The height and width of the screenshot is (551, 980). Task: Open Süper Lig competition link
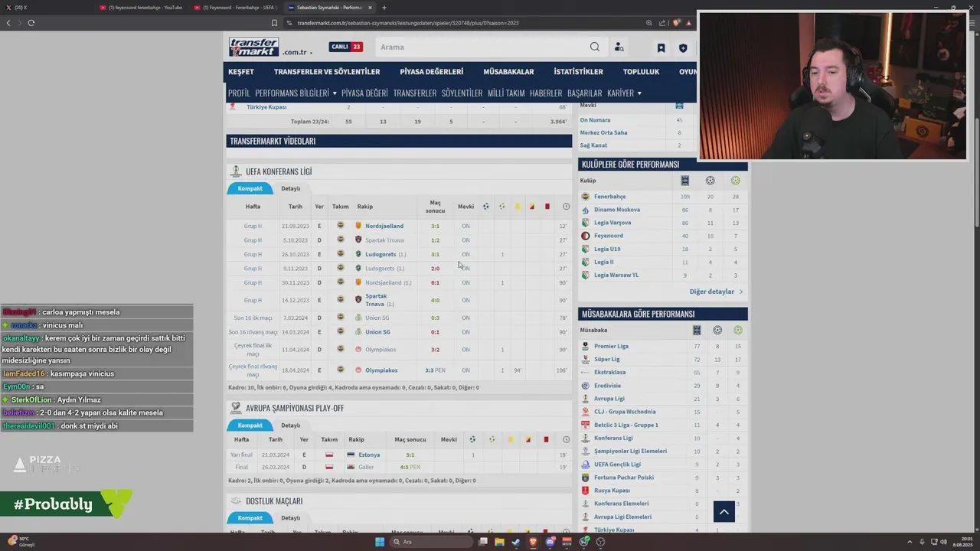point(607,359)
